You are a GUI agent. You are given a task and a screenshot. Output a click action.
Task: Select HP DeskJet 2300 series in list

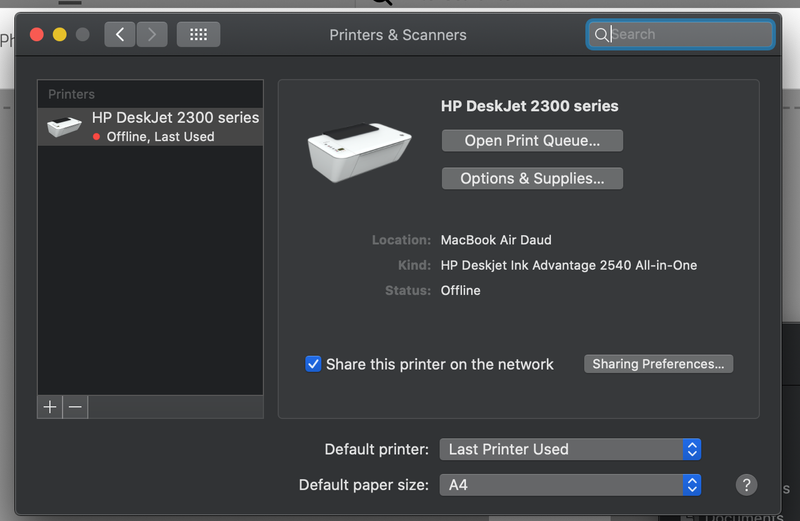pyautogui.click(x=151, y=127)
